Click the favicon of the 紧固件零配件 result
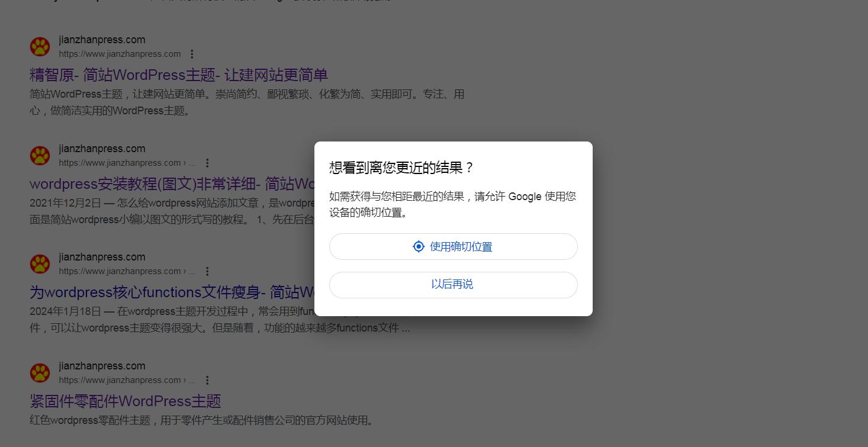 pos(40,373)
